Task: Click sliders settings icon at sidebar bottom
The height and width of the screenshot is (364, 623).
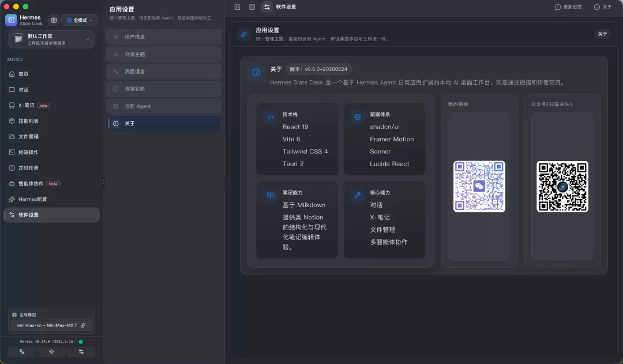Action: (81, 352)
